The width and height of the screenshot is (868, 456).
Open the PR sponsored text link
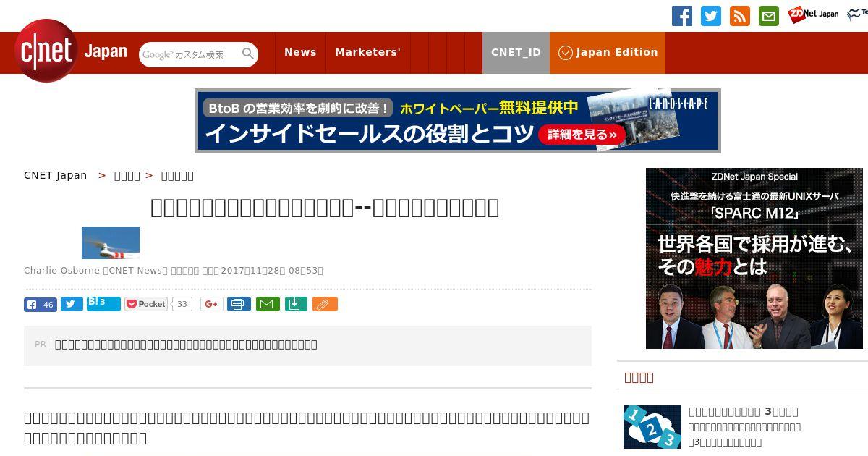coord(186,345)
